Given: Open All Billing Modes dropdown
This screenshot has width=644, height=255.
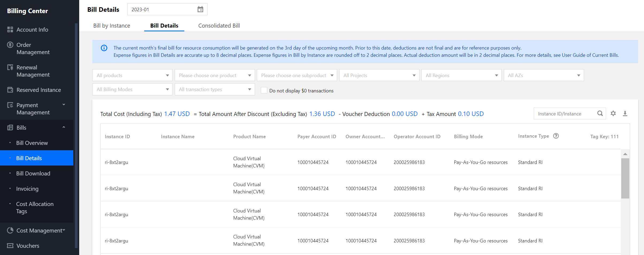Looking at the screenshot, I should [132, 89].
